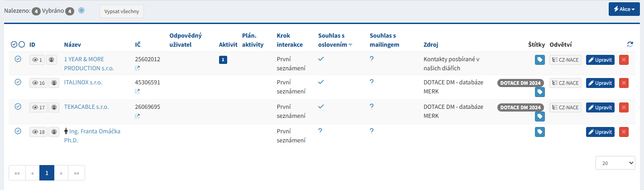
Task: Open the tag icon for Ing. Franta Omáčka
Action: click(x=539, y=132)
